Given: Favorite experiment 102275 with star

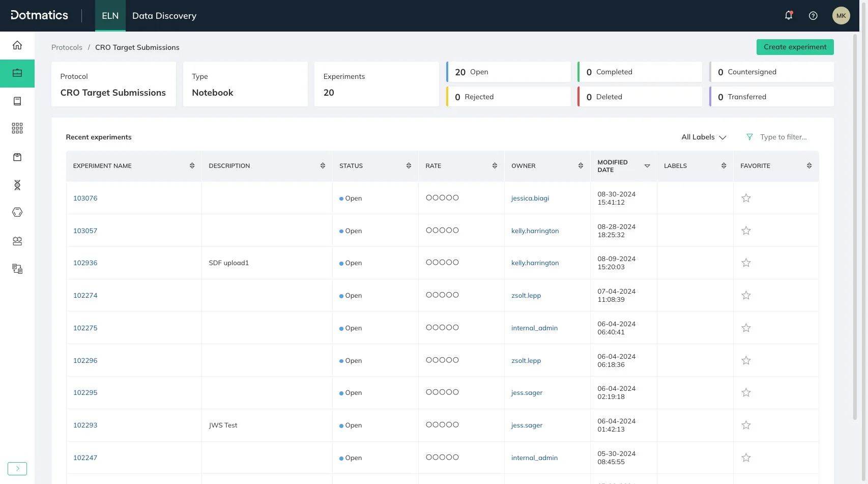Looking at the screenshot, I should 746,328.
